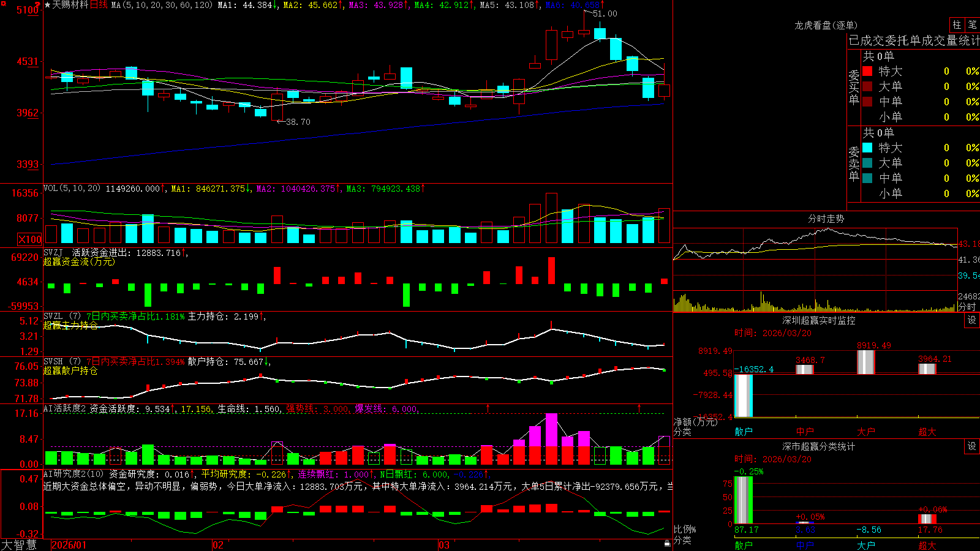980x551 pixels.
Task: Open 设 settings for 深圳超赢实时监控
Action: pyautogui.click(x=972, y=320)
